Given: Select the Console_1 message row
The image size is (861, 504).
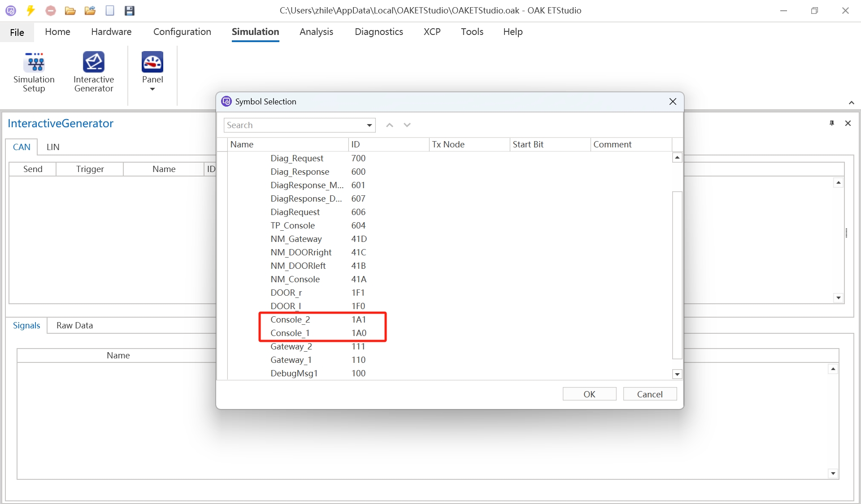Looking at the screenshot, I should point(290,333).
